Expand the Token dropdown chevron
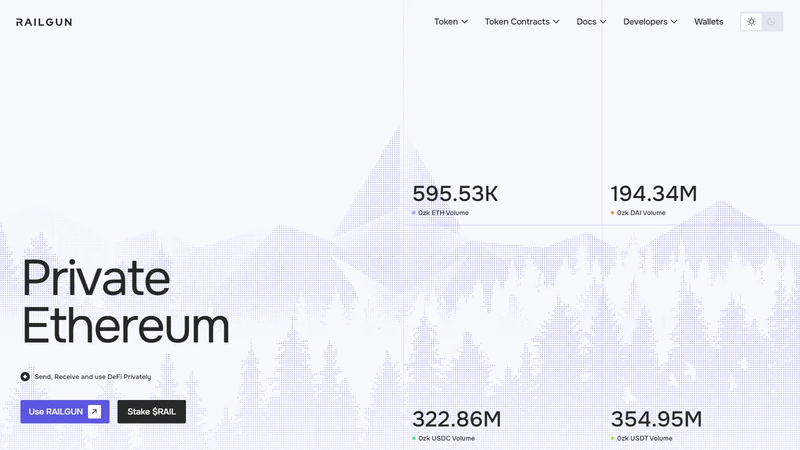This screenshot has width=800, height=450. (x=465, y=22)
